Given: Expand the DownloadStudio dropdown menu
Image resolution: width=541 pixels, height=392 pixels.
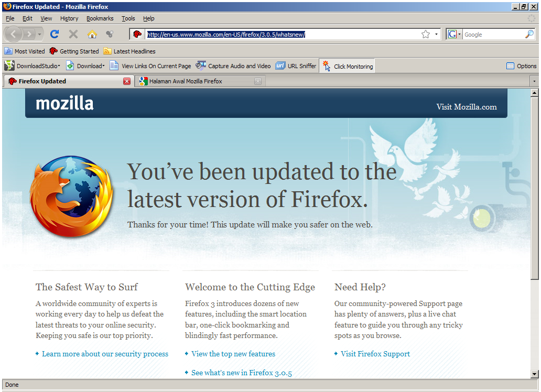Looking at the screenshot, I should coord(59,66).
